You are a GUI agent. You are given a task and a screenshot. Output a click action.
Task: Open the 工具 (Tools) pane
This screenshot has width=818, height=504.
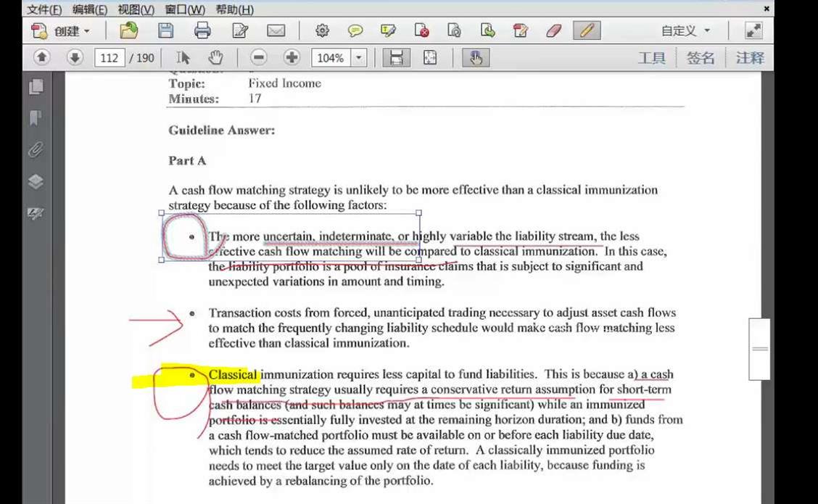pyautogui.click(x=652, y=57)
